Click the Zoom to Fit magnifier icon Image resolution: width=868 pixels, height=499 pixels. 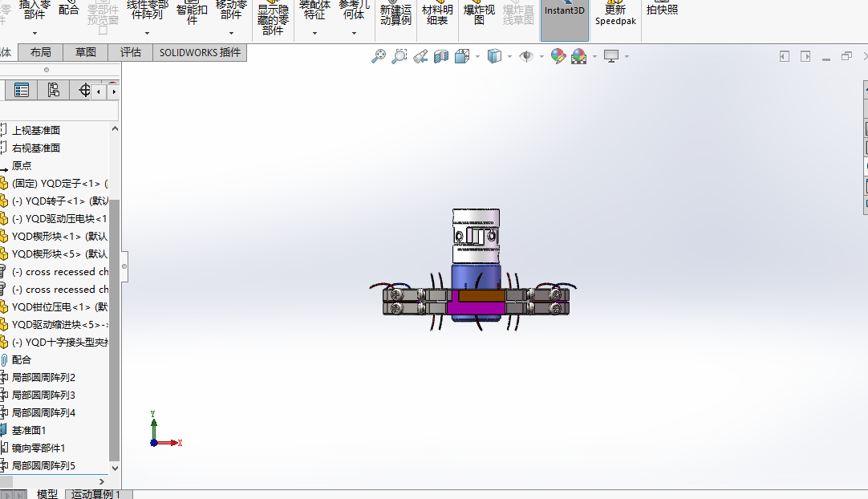(x=379, y=56)
